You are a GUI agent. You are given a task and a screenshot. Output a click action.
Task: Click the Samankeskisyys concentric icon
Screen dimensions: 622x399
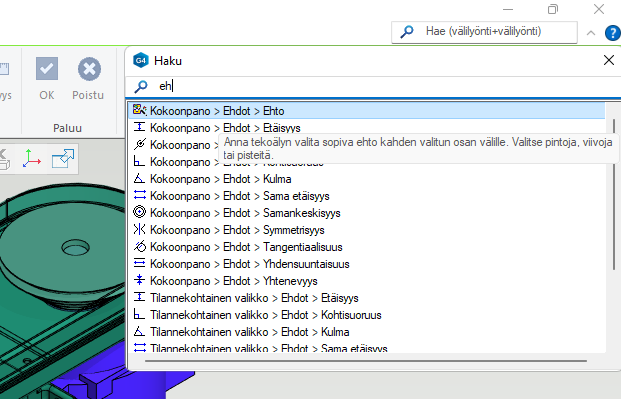point(139,212)
